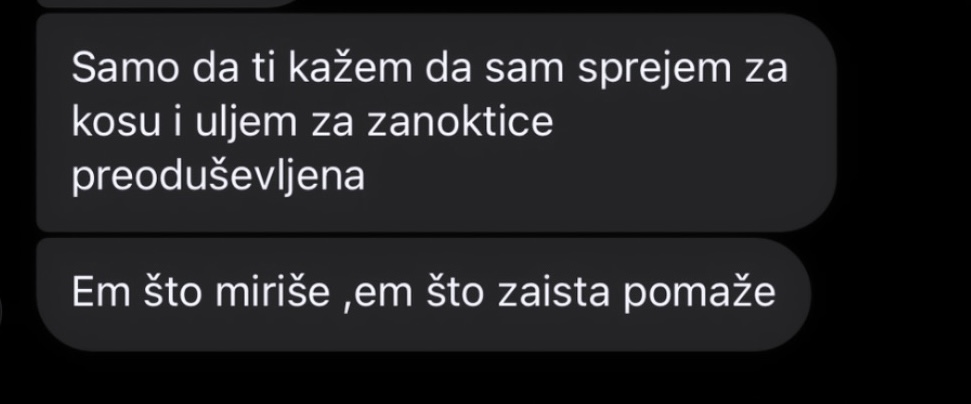The height and width of the screenshot is (404, 971).
Task: Click the word 'kažem' in the first message
Action: tap(351, 68)
